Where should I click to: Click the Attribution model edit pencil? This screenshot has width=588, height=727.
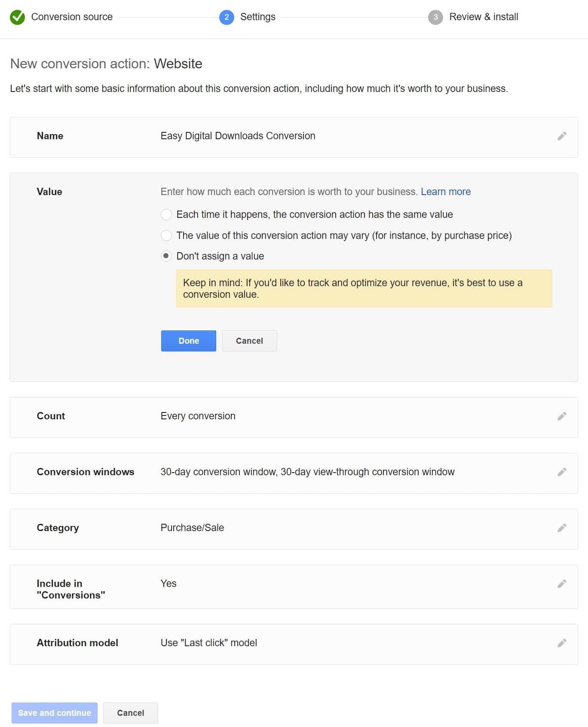tap(561, 643)
